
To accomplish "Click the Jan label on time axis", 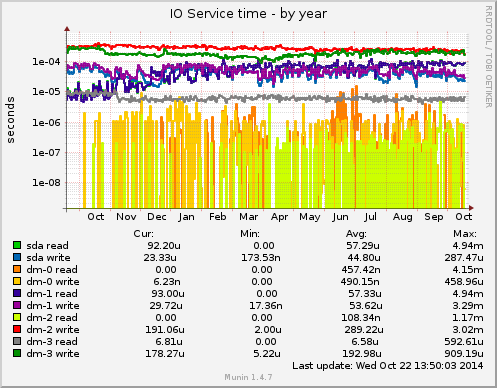I will click(186, 217).
